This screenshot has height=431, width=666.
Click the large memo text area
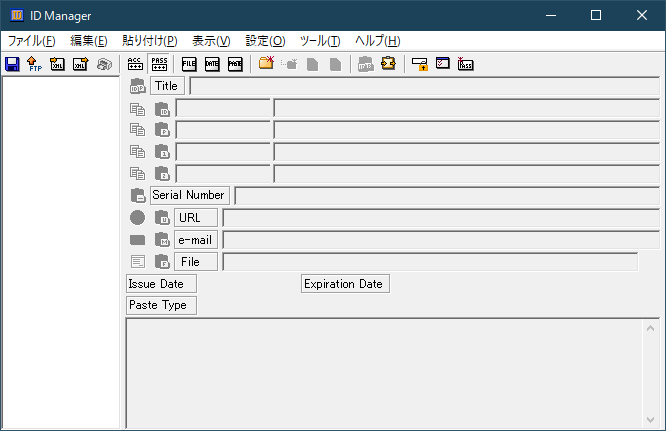tap(384, 374)
